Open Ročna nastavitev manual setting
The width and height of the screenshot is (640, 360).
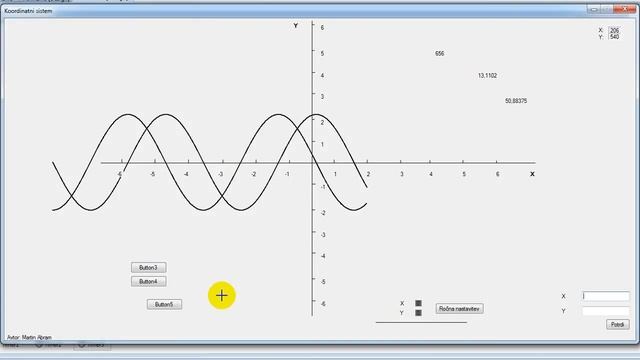pos(460,309)
